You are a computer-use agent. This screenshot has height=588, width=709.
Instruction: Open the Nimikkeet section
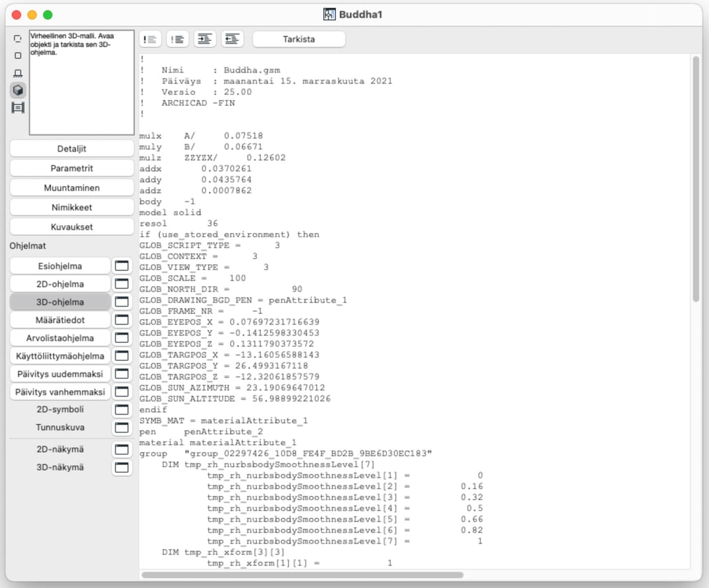72,207
